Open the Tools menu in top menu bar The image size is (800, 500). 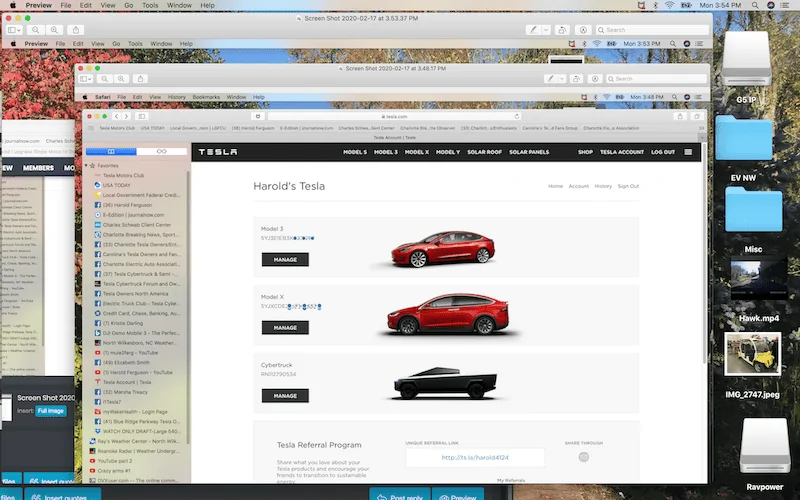pyautogui.click(x=149, y=5)
